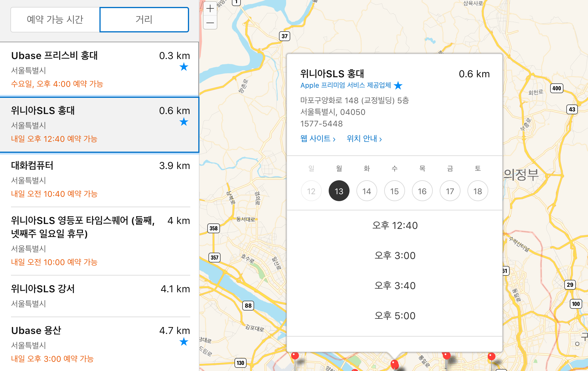This screenshot has width=588, height=371.
Task: Select date 18 Saturday in the calendar
Action: pyautogui.click(x=478, y=191)
